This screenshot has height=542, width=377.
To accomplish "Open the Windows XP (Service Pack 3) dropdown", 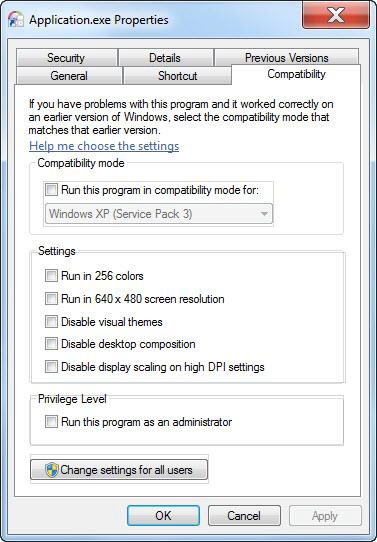I will pos(159,214).
